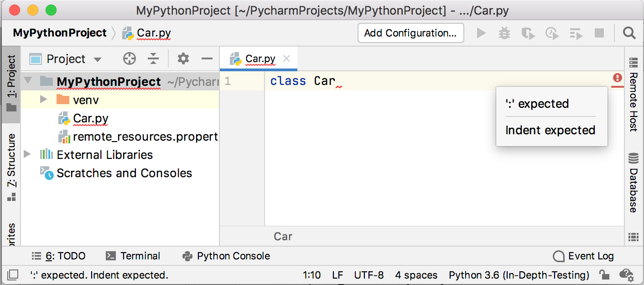Expand External Libraries node

click(28, 154)
